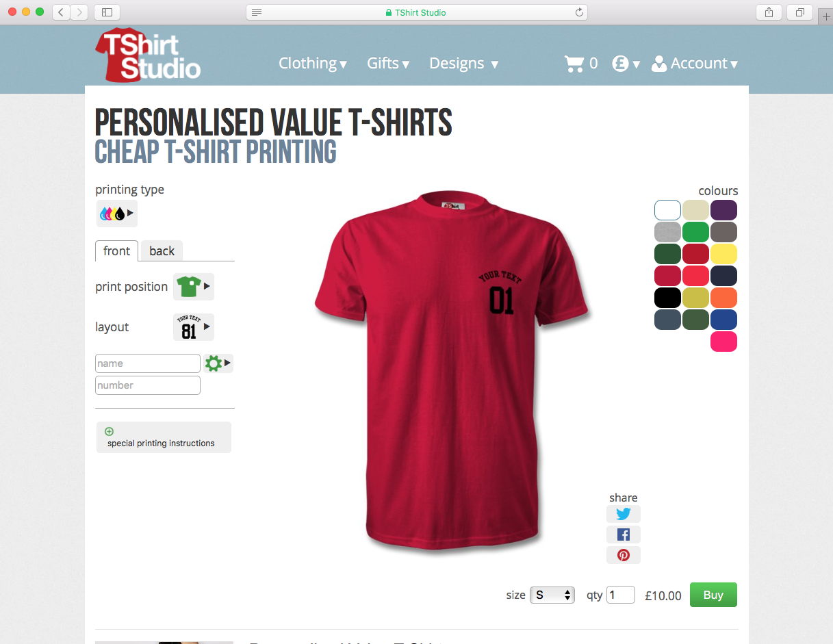Open the layout style selector
Screen dimensions: 833x644
pyautogui.click(x=193, y=327)
